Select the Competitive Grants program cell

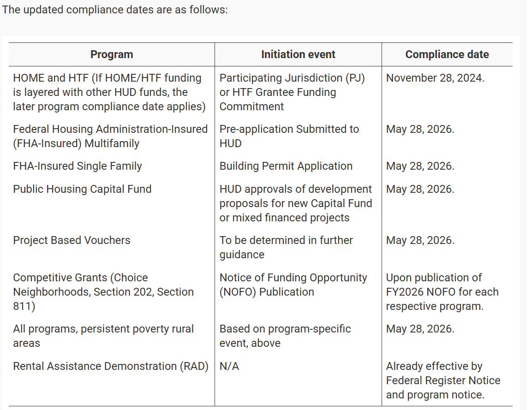tap(103, 292)
